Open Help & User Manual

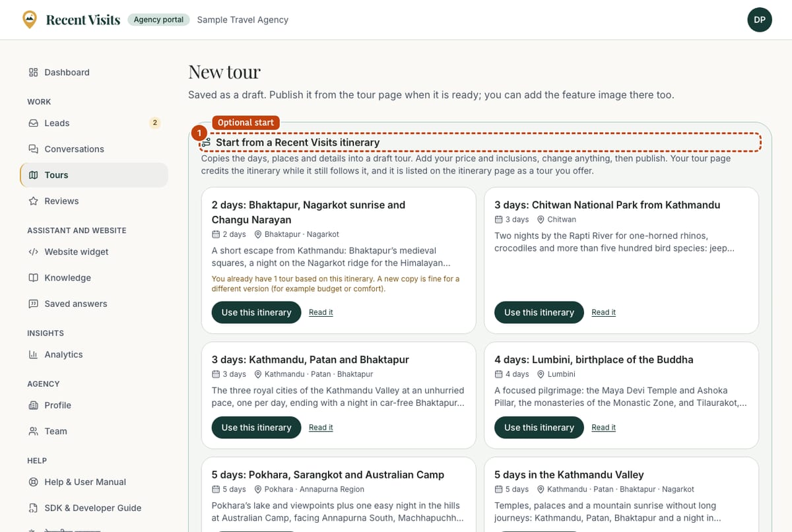tap(94, 482)
